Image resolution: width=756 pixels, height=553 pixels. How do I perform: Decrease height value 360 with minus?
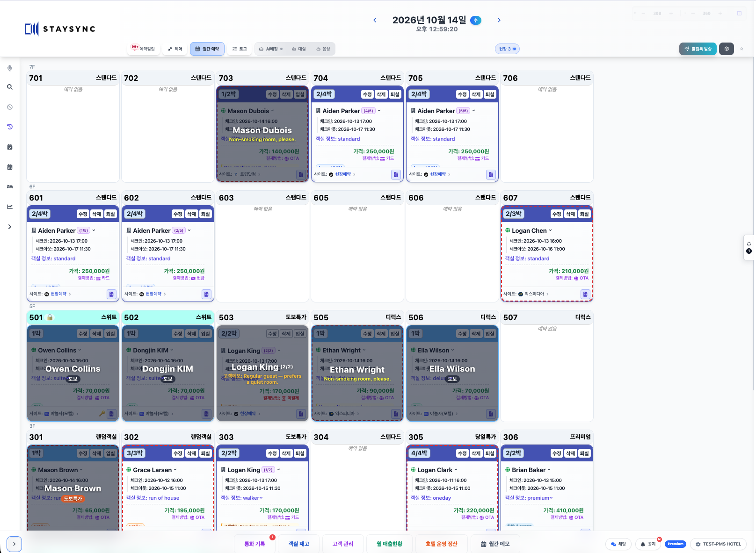coord(694,14)
